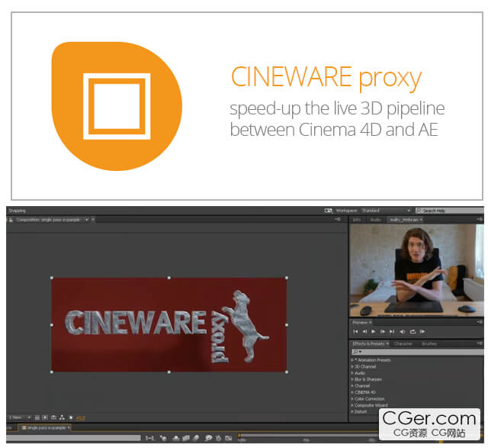Screen dimensions: 488x448
Task: Open the Graph Editor icon in timeline
Action: pyautogui.click(x=229, y=438)
